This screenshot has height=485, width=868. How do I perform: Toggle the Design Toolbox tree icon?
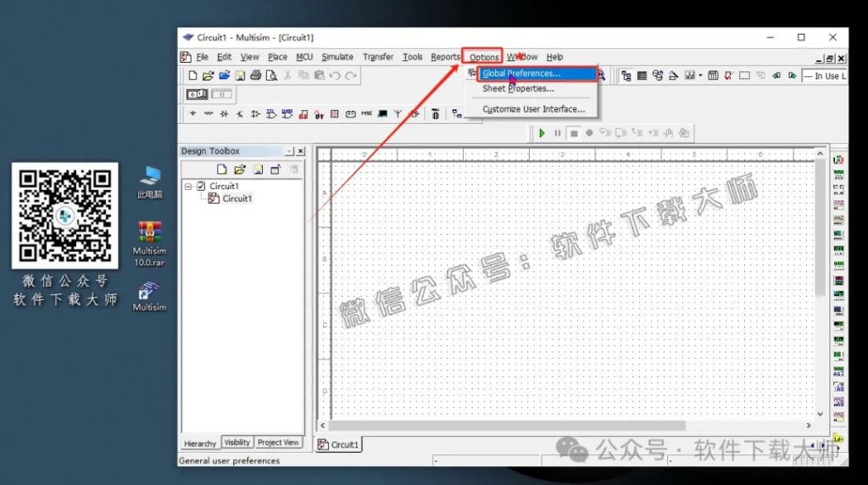coord(626,75)
